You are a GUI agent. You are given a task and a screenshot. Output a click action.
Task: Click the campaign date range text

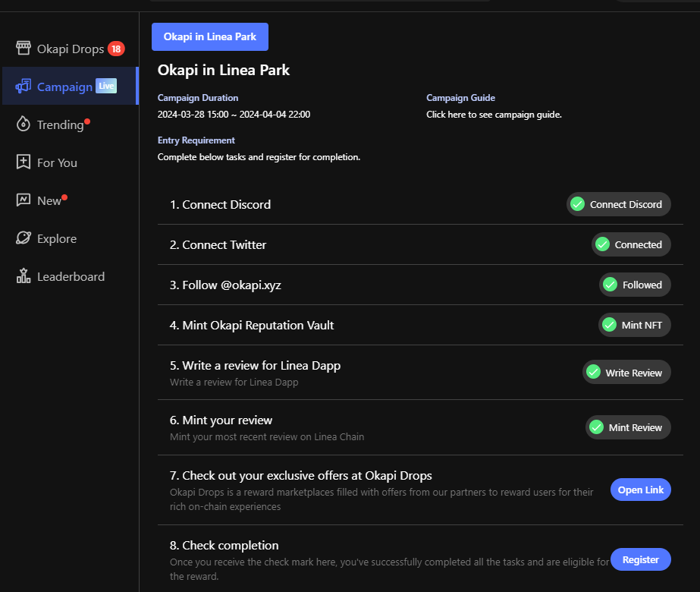pyautogui.click(x=234, y=115)
